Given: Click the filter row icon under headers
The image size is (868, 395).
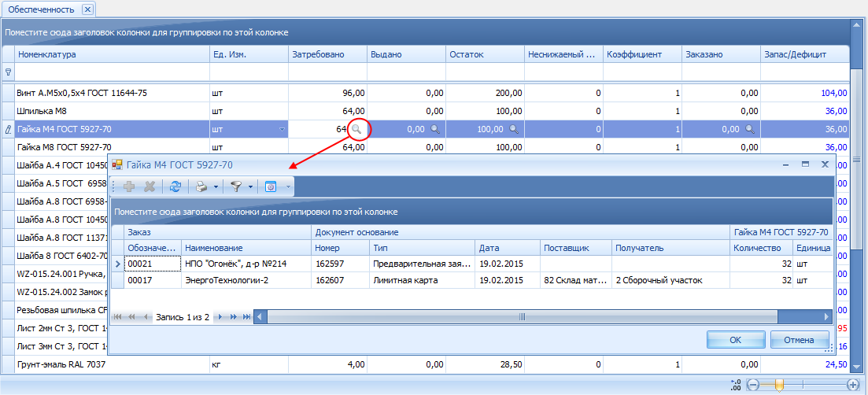Looking at the screenshot, I should [8, 72].
